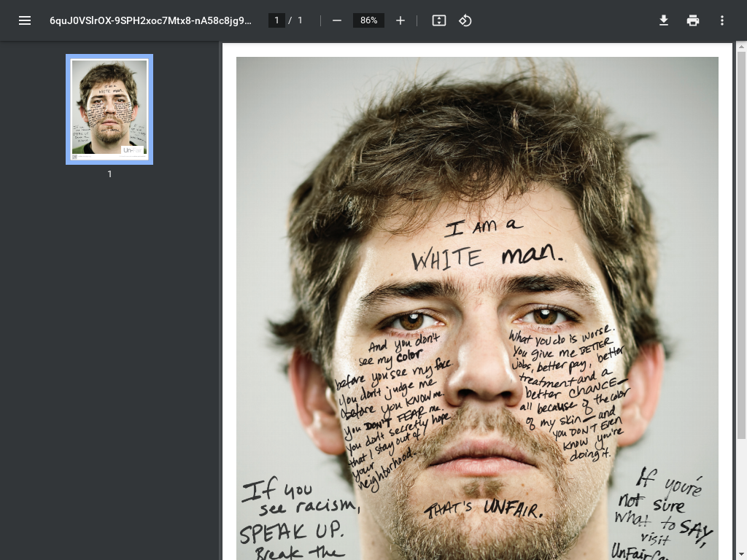Click the scrollbar up arrow
Image resolution: width=747 pixels, height=560 pixels.
[x=741, y=46]
